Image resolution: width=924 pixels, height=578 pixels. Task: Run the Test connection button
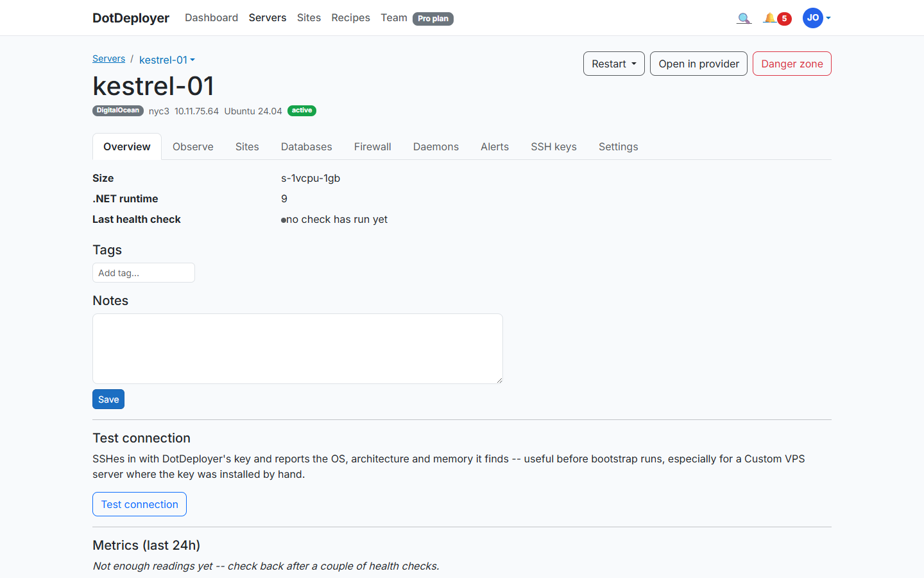139,504
